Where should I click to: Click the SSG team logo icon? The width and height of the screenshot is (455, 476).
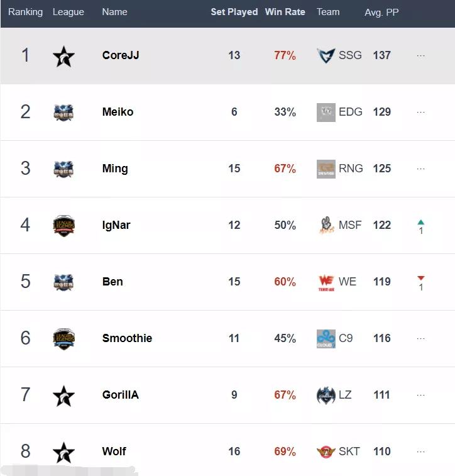click(326, 55)
